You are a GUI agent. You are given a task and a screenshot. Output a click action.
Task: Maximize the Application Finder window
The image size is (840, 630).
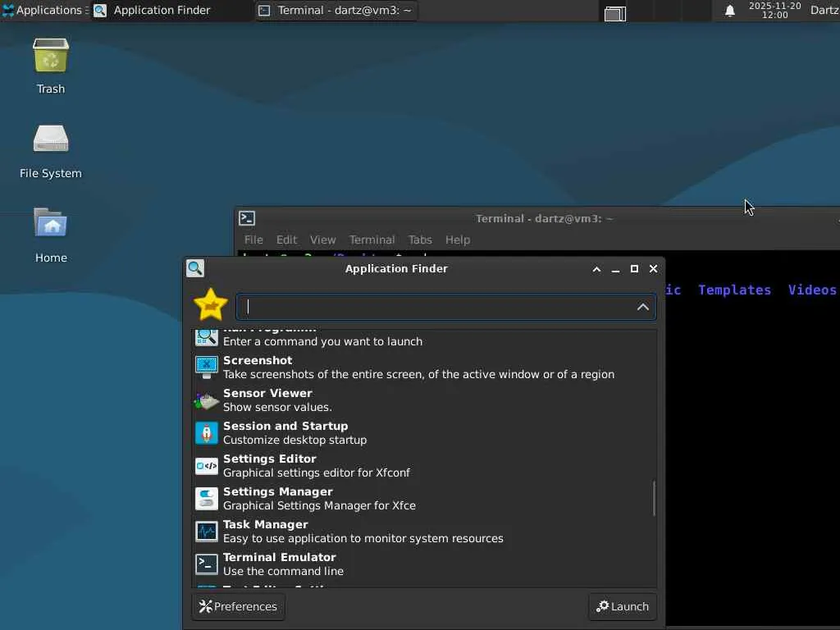click(x=634, y=269)
